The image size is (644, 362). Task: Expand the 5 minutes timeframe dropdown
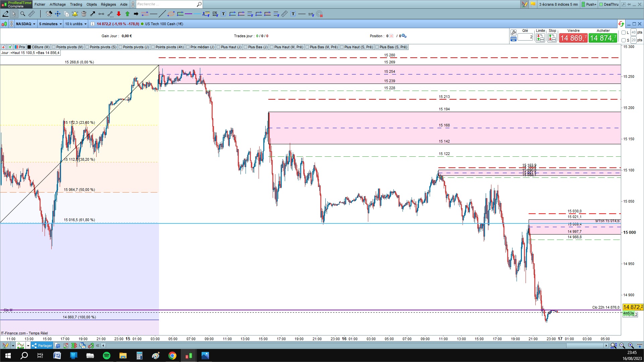point(50,24)
